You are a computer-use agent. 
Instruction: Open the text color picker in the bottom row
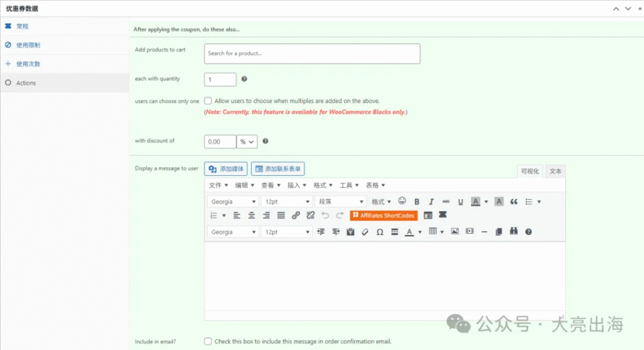[x=410, y=232]
